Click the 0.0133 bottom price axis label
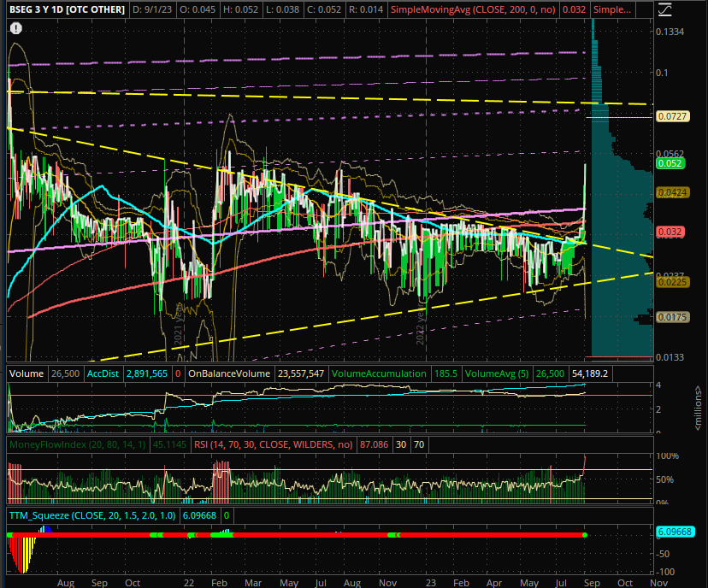The width and height of the screenshot is (708, 588). click(x=670, y=357)
